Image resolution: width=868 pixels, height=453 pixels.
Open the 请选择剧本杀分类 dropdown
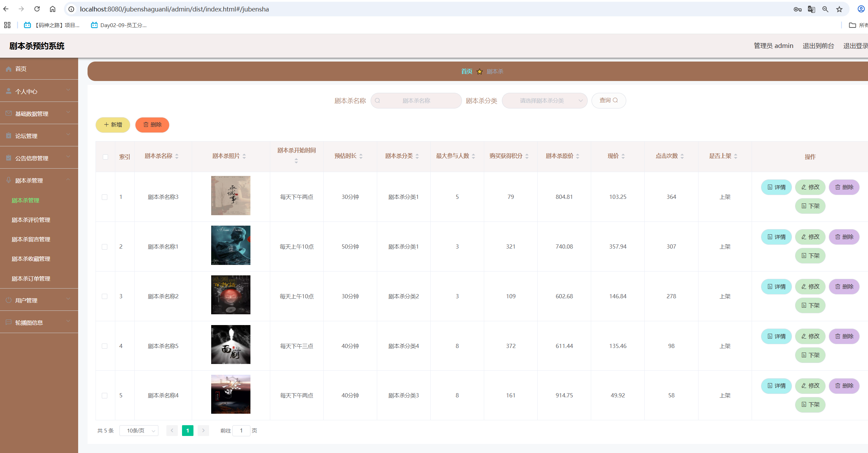pos(544,100)
